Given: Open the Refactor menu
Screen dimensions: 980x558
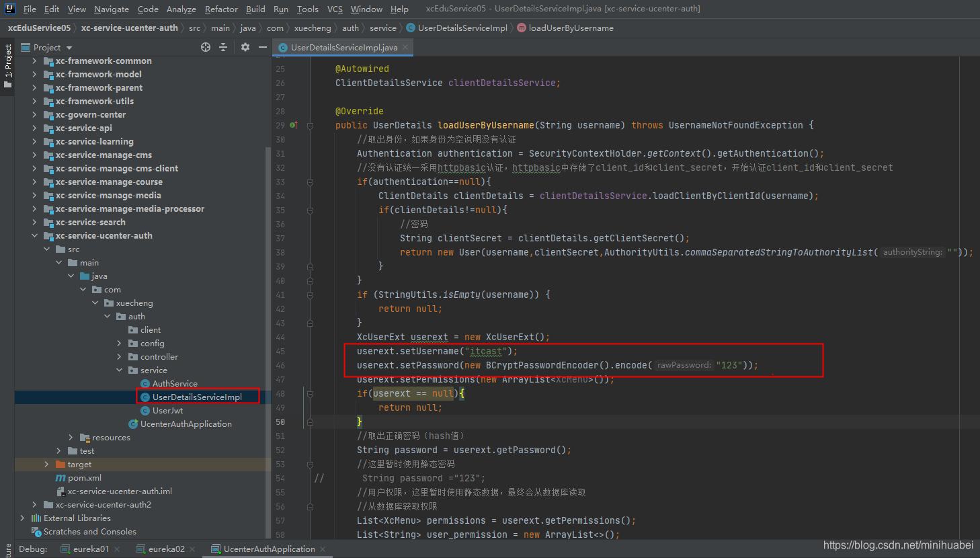Looking at the screenshot, I should pyautogui.click(x=221, y=9).
